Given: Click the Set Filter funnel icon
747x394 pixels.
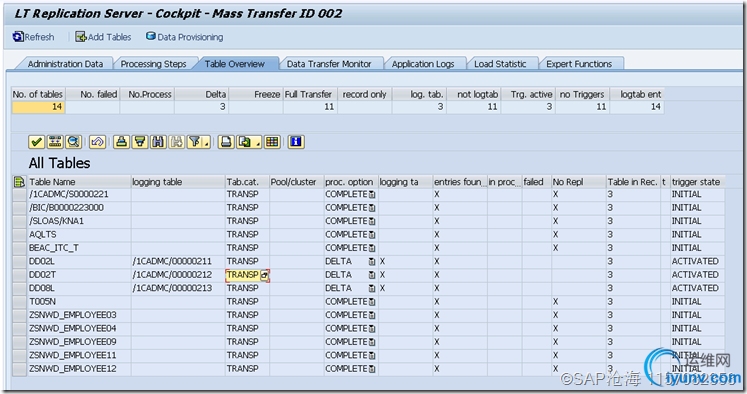Looking at the screenshot, I should click(194, 142).
